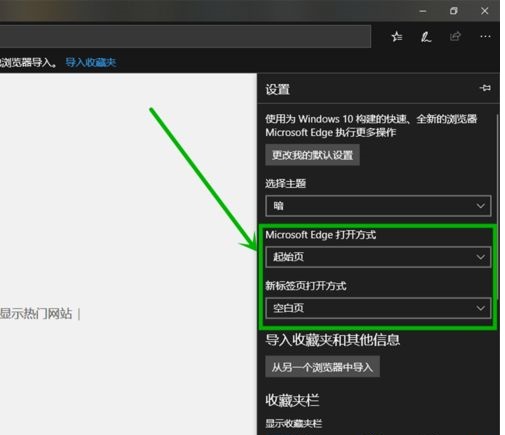Open the More actions ellipsis menu
505x435 pixels.
pyautogui.click(x=485, y=36)
